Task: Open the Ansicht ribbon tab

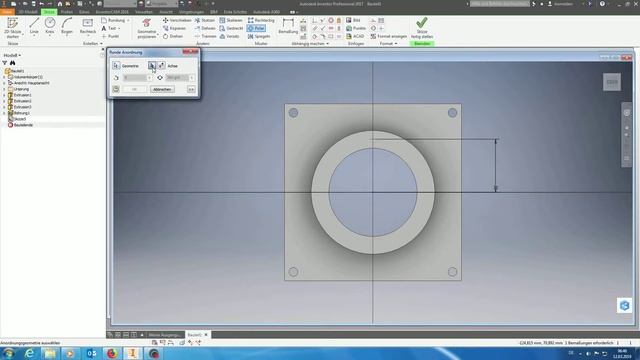Action: (x=166, y=12)
